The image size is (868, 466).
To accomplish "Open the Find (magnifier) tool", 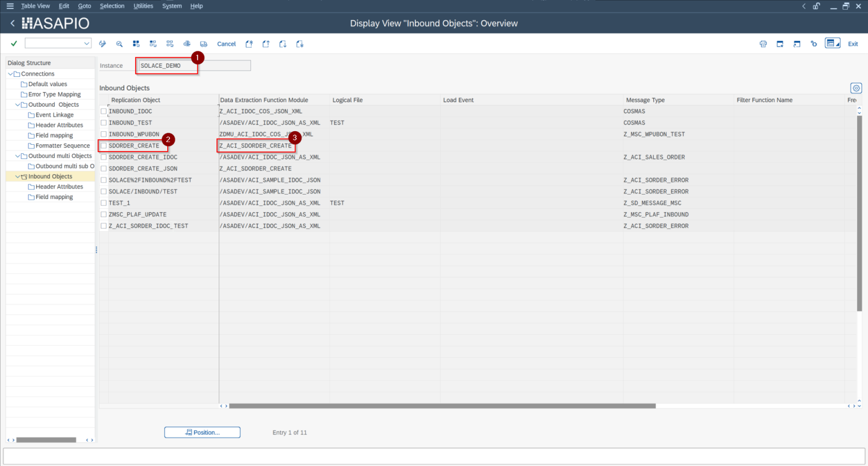I will [x=119, y=44].
